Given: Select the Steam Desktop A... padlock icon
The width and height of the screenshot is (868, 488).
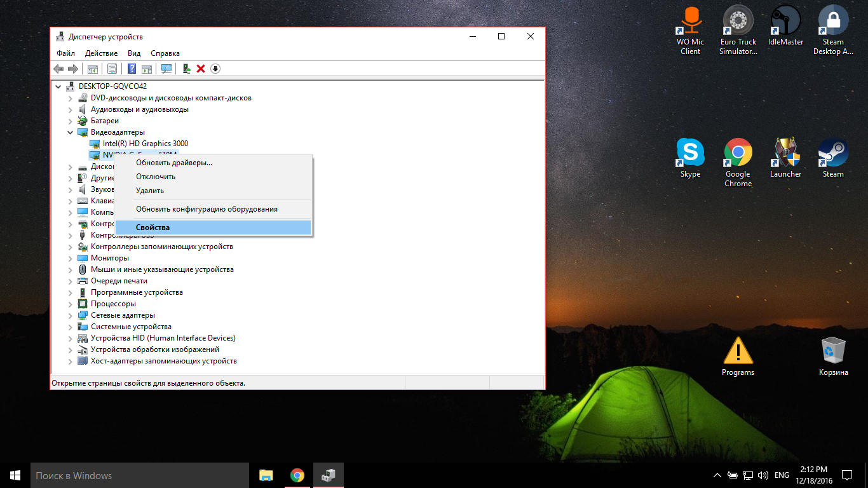Looking at the screenshot, I should click(833, 31).
